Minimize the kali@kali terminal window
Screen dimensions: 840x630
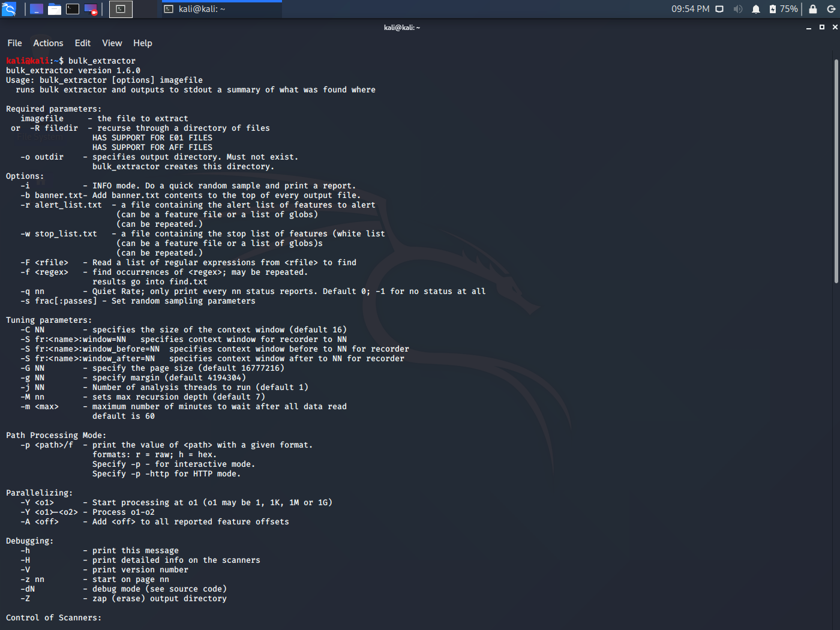(809, 28)
